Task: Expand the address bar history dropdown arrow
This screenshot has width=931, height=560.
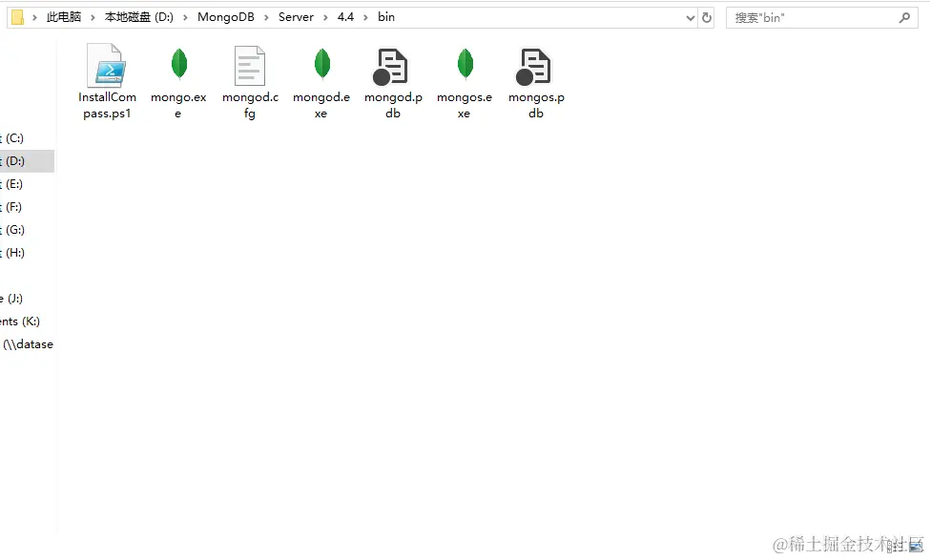Action: pyautogui.click(x=689, y=17)
